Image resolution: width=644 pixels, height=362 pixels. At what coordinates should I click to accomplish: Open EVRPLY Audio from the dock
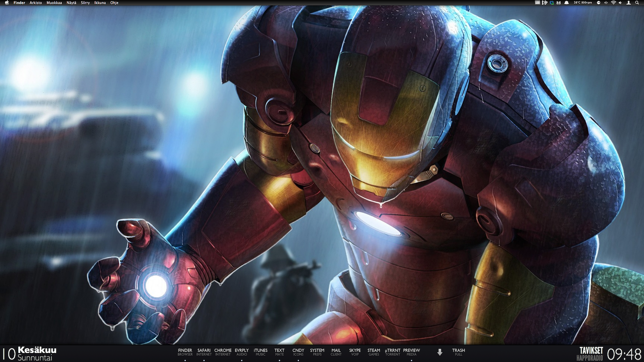242,352
